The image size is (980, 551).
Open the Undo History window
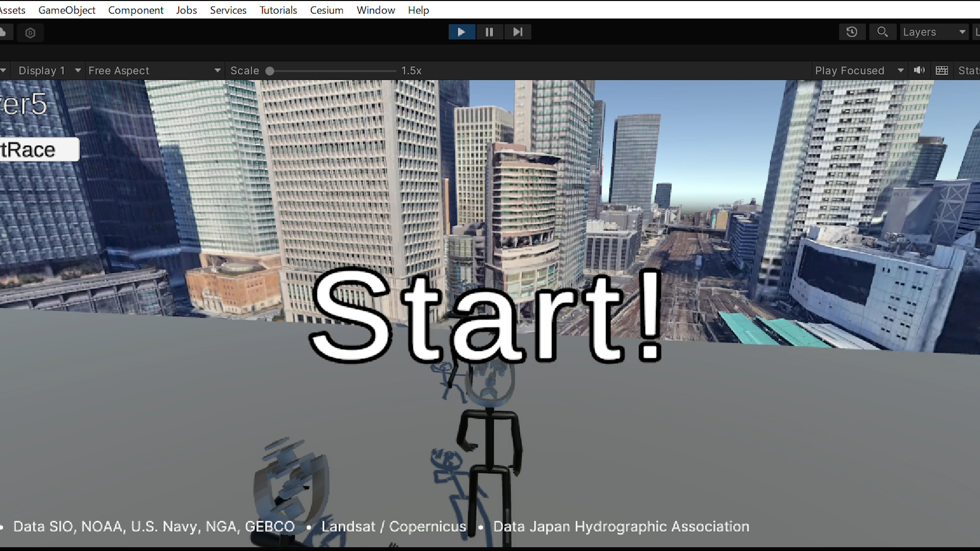point(852,32)
